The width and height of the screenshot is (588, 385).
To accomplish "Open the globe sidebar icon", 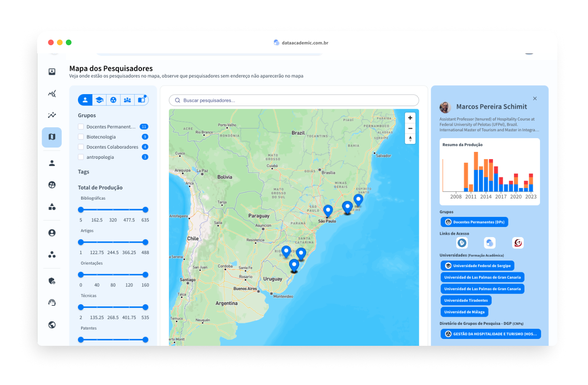I will 52,325.
